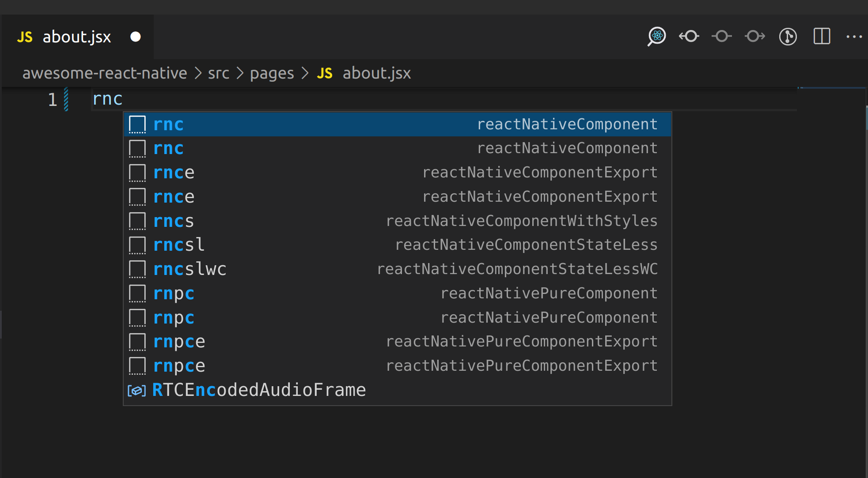
Task: Open pages folder in breadcrumb
Action: (272, 73)
